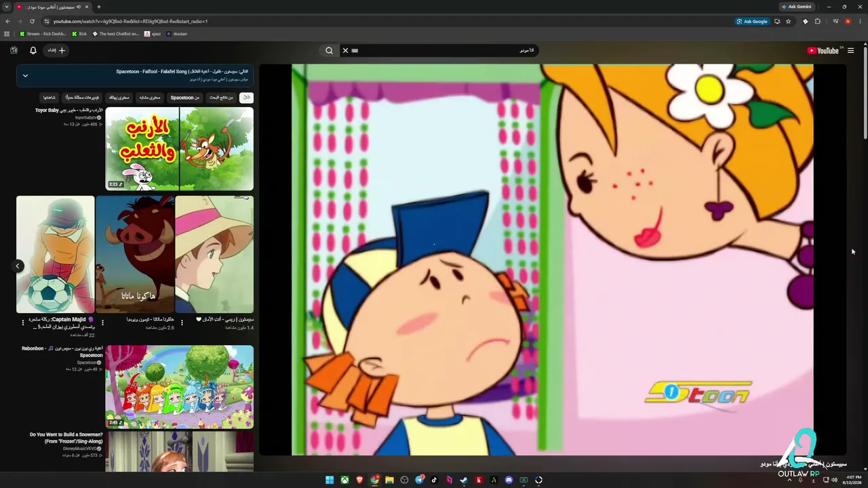The height and width of the screenshot is (488, 868).
Task: Open the YouTube account avatar menu
Action: 14,50
